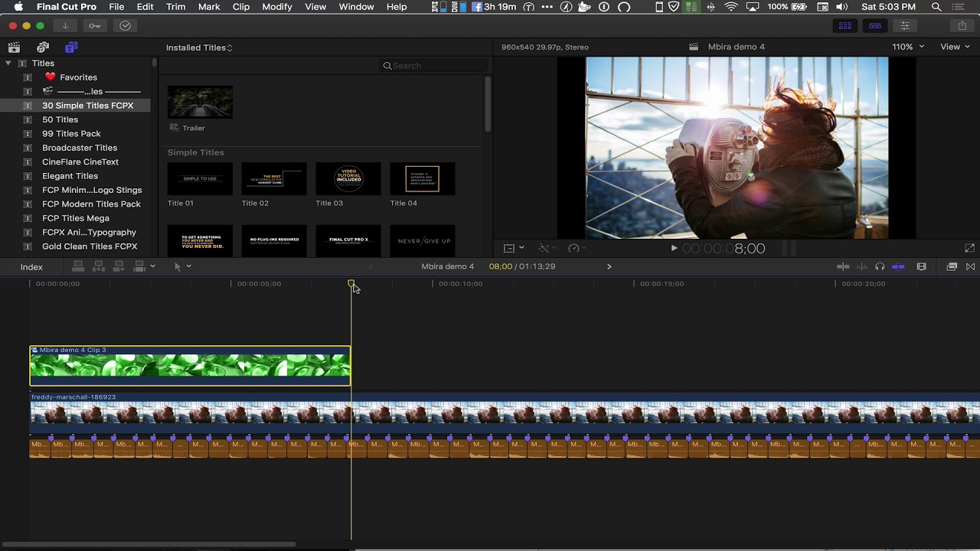Open the Effects browser icon

pyautogui.click(x=952, y=266)
